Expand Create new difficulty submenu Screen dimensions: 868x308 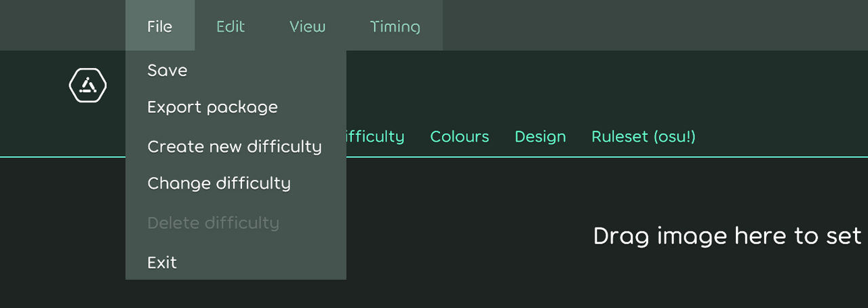coord(236,146)
